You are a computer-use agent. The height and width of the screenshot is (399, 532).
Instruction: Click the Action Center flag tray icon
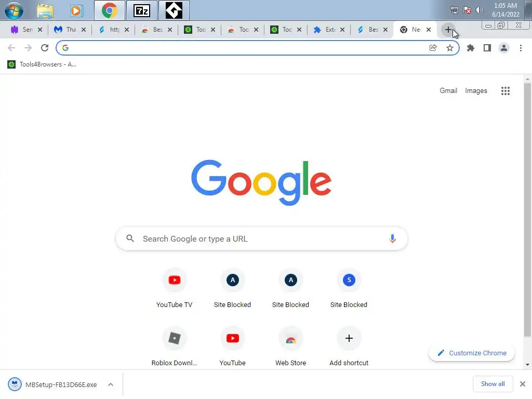(x=467, y=10)
